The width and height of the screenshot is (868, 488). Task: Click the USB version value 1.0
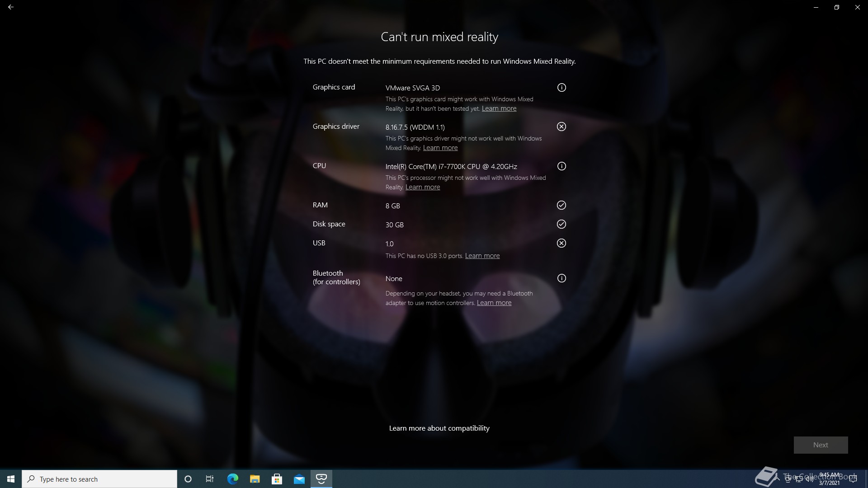click(x=390, y=244)
